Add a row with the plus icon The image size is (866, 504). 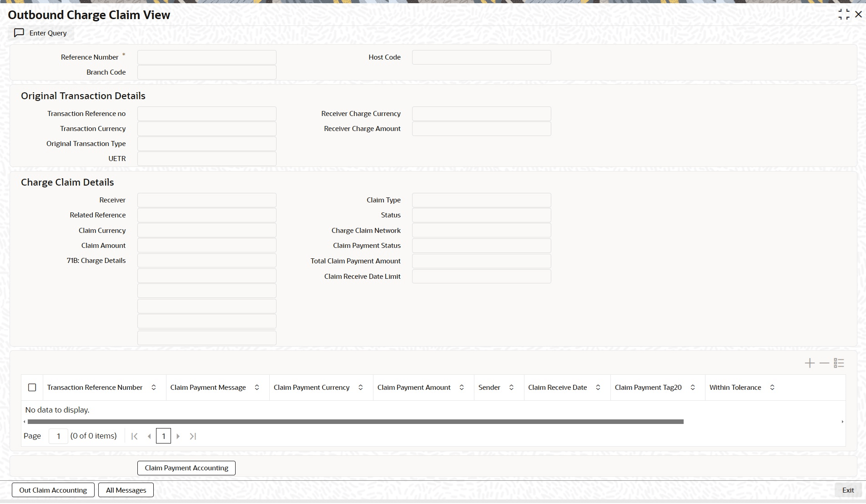pyautogui.click(x=810, y=363)
